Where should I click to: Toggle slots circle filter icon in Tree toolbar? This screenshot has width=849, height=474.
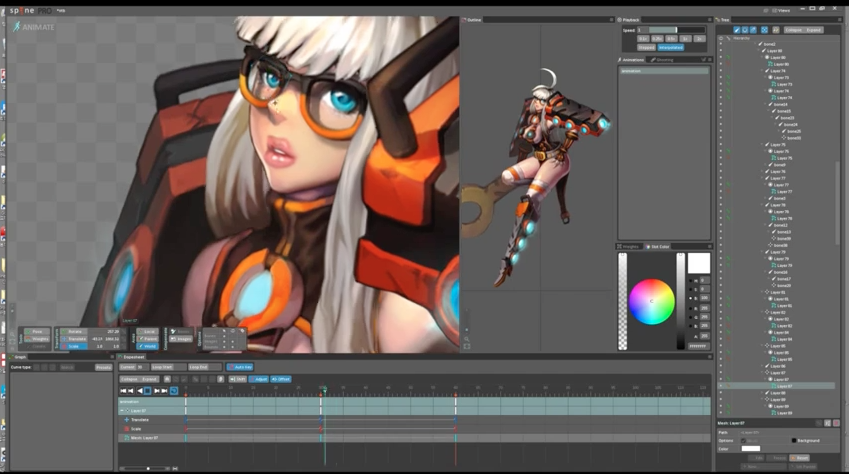745,30
